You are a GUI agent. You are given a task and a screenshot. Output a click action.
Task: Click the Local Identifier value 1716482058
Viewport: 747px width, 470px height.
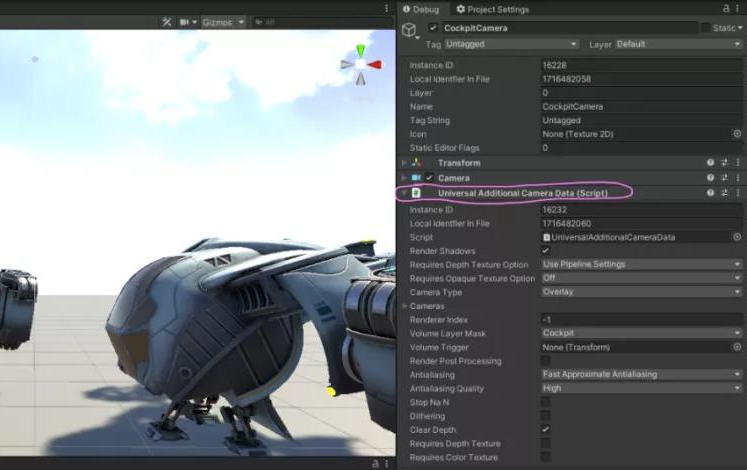641,79
